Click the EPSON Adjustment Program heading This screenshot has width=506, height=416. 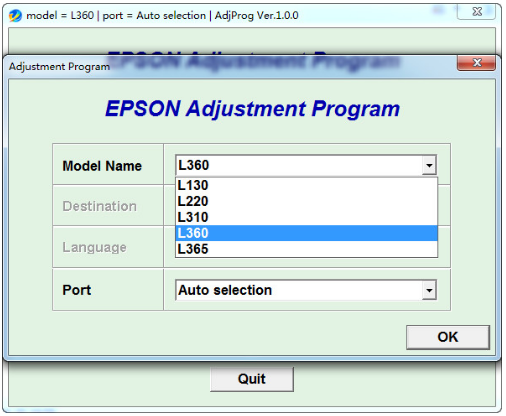click(252, 109)
